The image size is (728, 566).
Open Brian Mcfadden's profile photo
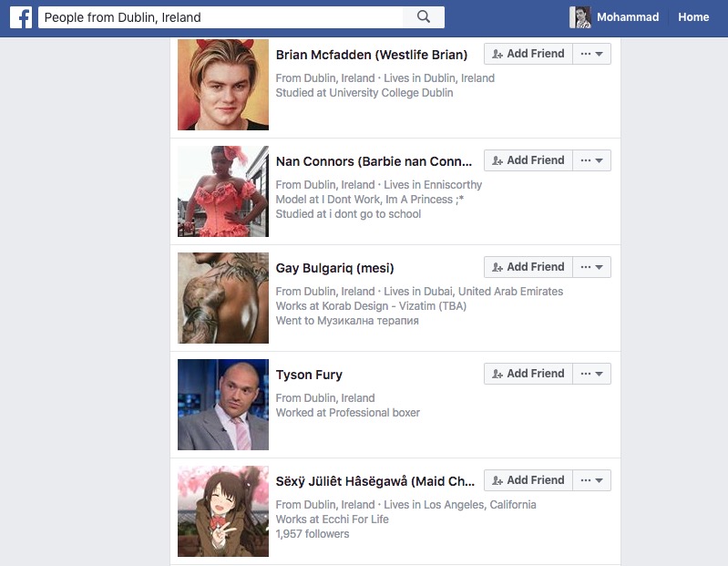click(223, 85)
